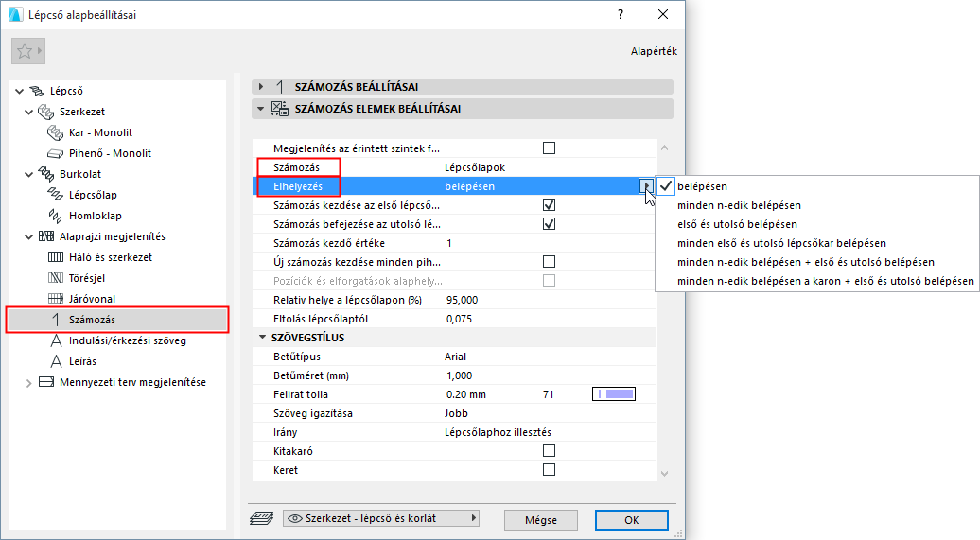Click the Mégse cancel button

541,520
